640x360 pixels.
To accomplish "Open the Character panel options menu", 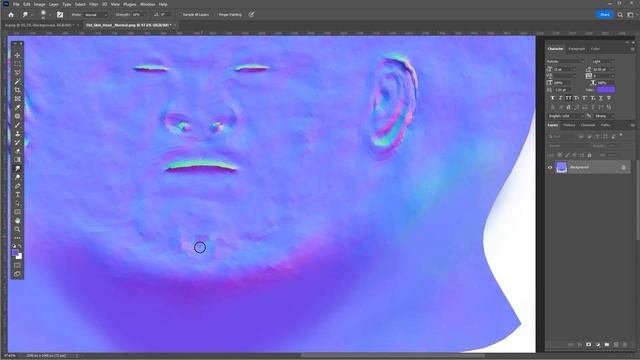I will point(632,49).
